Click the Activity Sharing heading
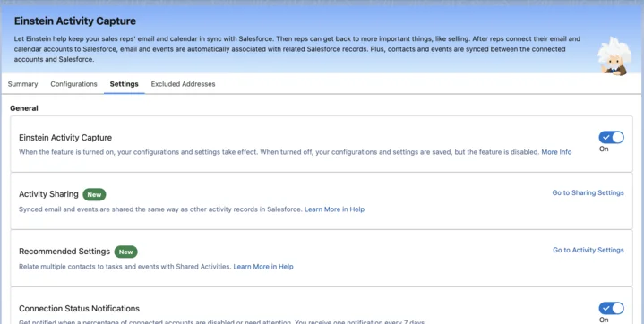Image resolution: width=644 pixels, height=324 pixels. 48,194
